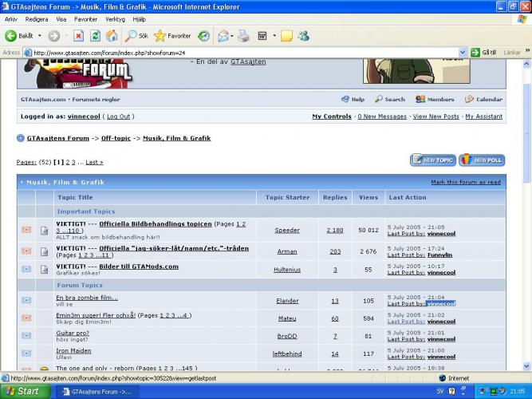This screenshot has height=399, width=532.
Task: Open the Visa menu
Action: pos(61,19)
